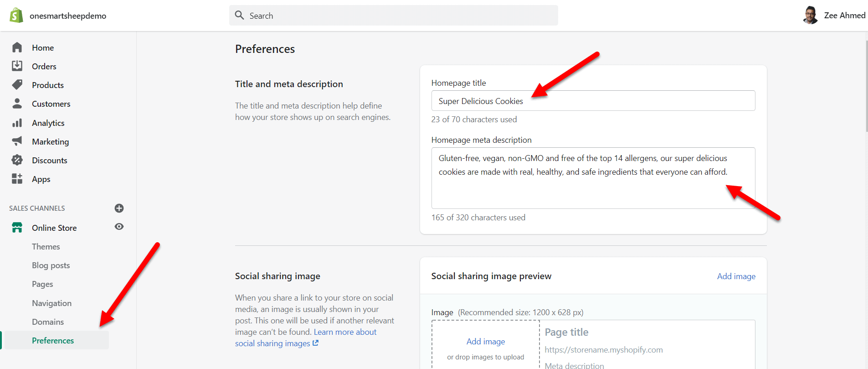Click the Homepage title input field
Screen dimensions: 868x369
click(x=593, y=100)
